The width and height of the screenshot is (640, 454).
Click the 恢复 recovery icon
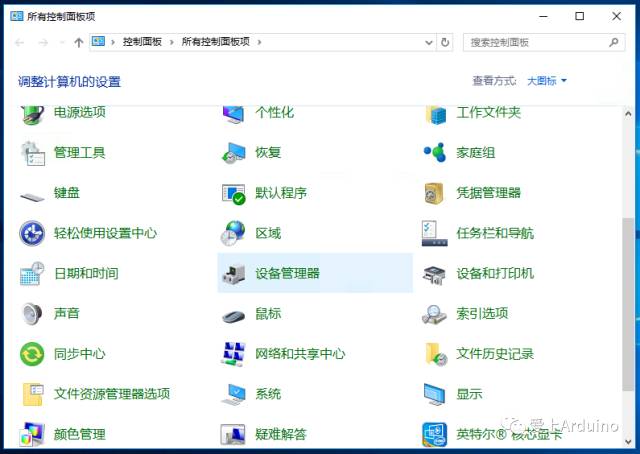coord(233,153)
